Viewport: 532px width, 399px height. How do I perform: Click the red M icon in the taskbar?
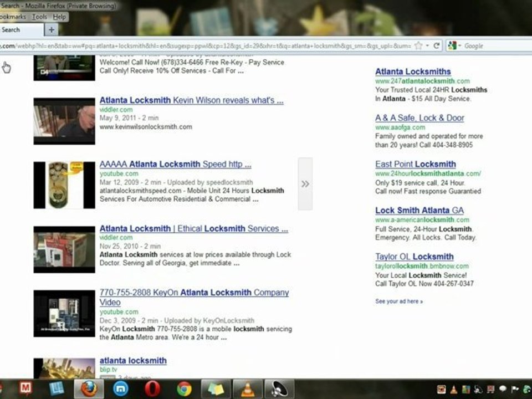[x=26, y=388]
